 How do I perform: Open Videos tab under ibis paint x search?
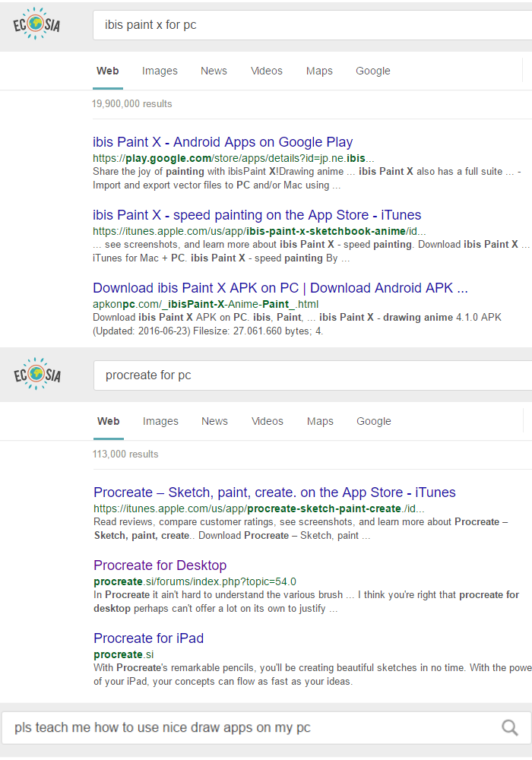tap(267, 71)
